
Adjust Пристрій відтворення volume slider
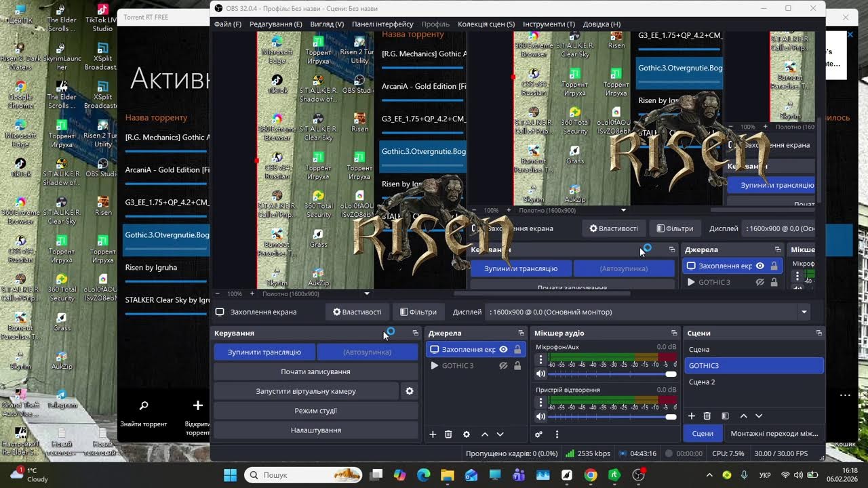612,417
